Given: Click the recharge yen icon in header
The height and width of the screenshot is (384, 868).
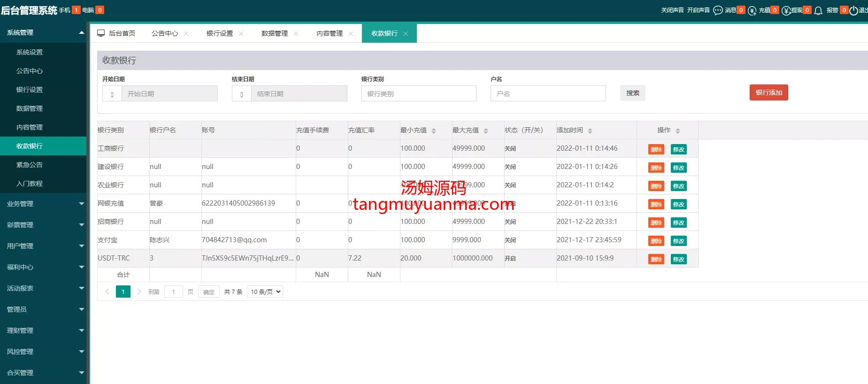Looking at the screenshot, I should pyautogui.click(x=752, y=10).
